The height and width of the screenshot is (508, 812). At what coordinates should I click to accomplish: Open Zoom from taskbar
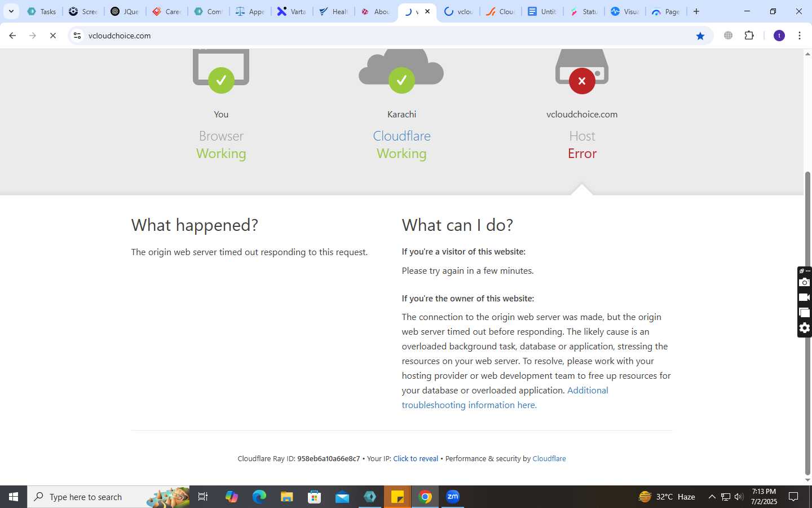(453, 497)
